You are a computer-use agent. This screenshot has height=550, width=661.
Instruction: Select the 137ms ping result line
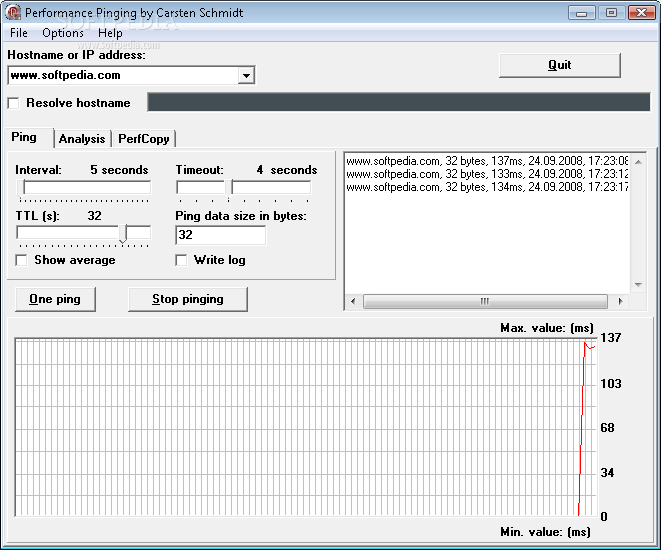pos(487,161)
